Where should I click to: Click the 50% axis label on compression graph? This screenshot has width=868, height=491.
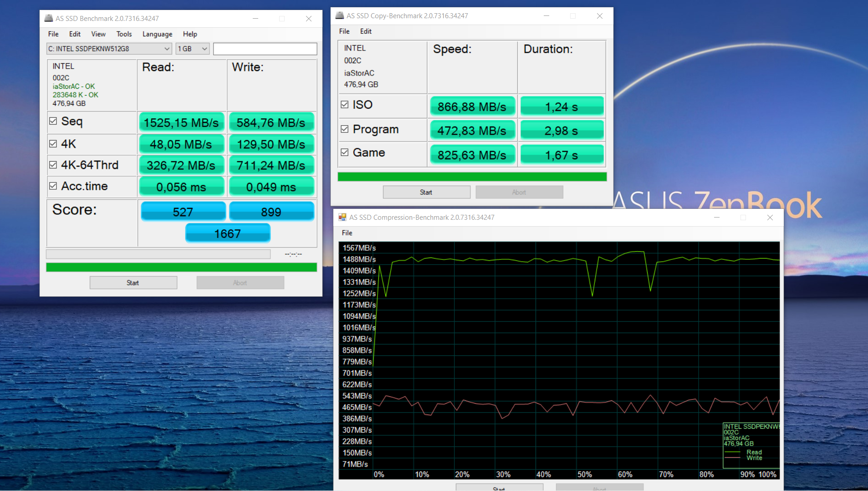(585, 474)
